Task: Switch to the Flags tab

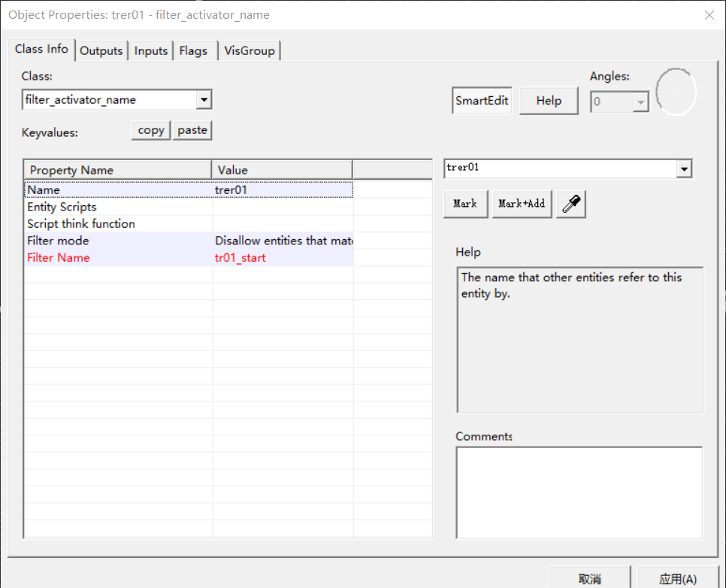Action: [194, 51]
